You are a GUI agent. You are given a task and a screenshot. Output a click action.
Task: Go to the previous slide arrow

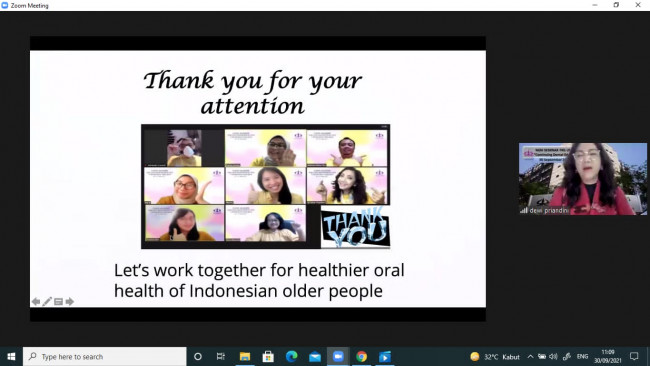pyautogui.click(x=36, y=301)
